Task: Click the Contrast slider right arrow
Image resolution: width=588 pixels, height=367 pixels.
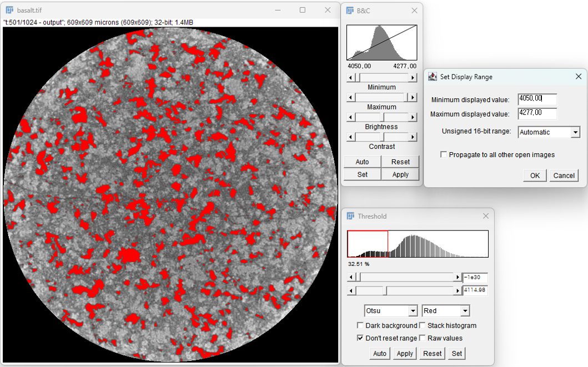Action: (x=413, y=137)
